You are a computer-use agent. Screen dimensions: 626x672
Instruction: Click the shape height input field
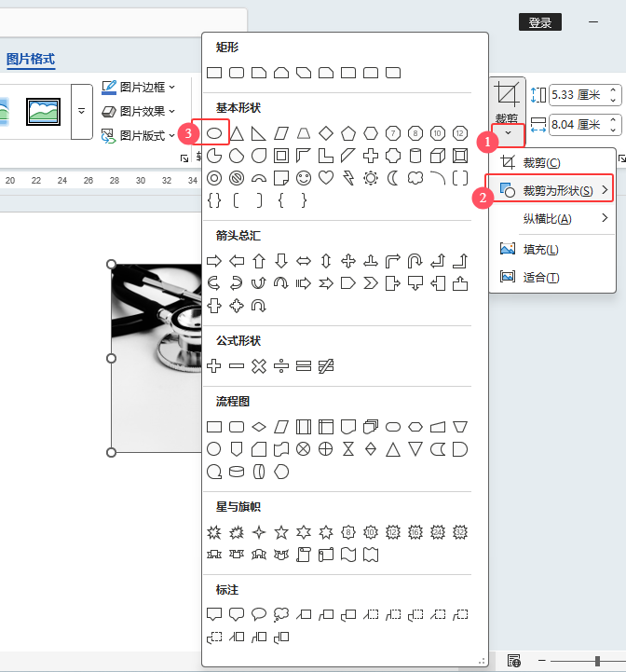point(578,95)
